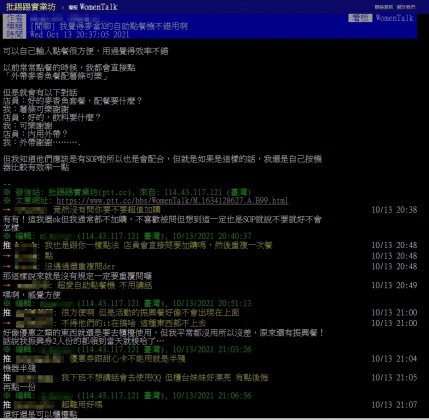The width and height of the screenshot is (429, 420).
Task: Open the 聯絡資訊 link in the top bar
Action: coord(384,7)
